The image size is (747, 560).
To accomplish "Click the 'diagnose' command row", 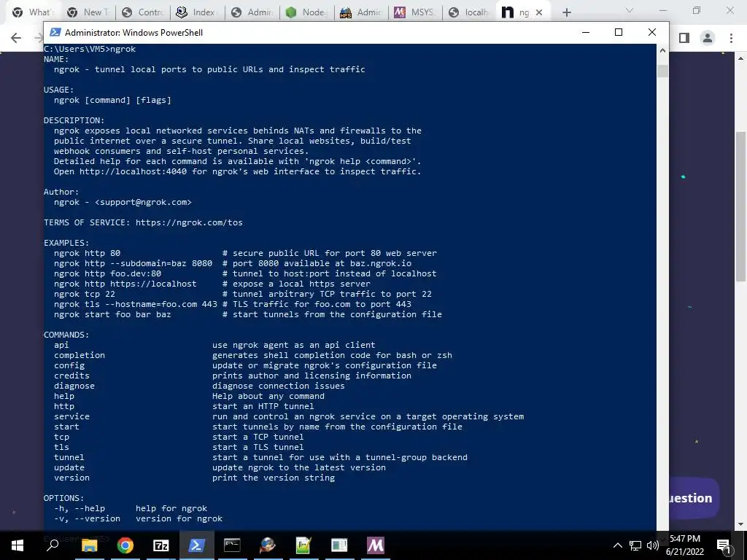I will click(199, 386).
